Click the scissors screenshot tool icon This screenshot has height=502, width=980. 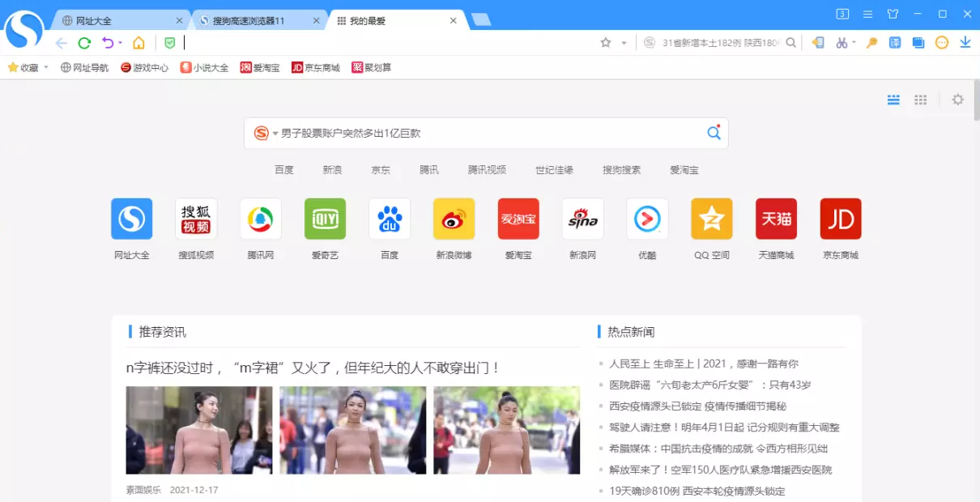(x=842, y=43)
